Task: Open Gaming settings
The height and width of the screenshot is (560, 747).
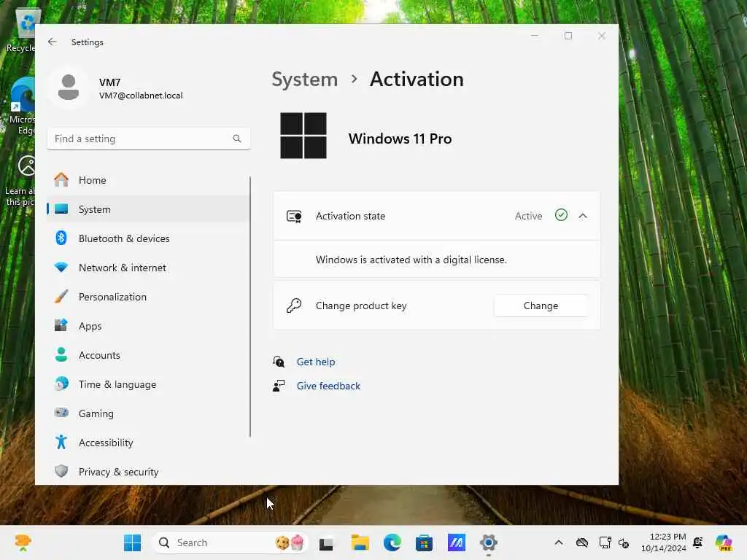Action: coord(149,413)
